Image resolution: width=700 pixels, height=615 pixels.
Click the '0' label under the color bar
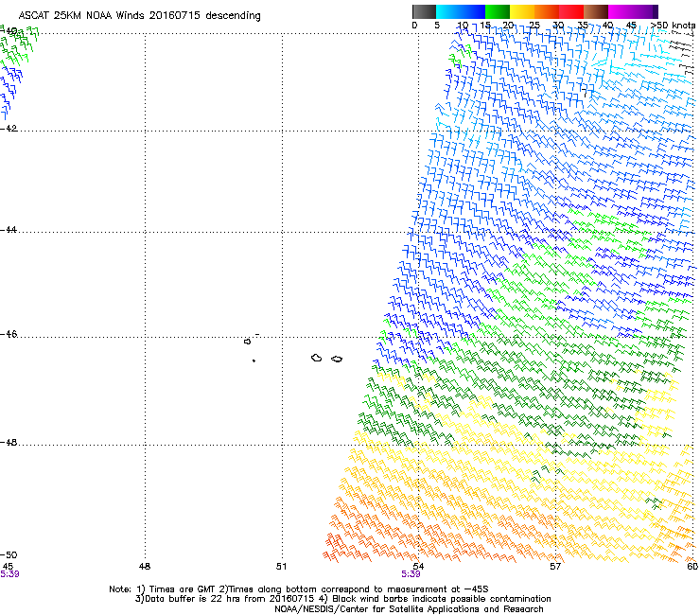(414, 26)
